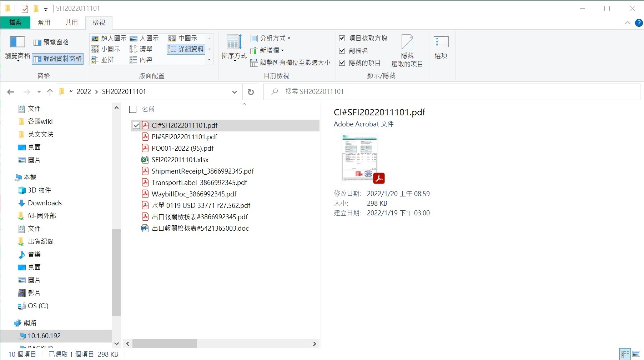This screenshot has width=644, height=360.
Task: Switch to large thumbnails view in status bar
Action: [636, 354]
